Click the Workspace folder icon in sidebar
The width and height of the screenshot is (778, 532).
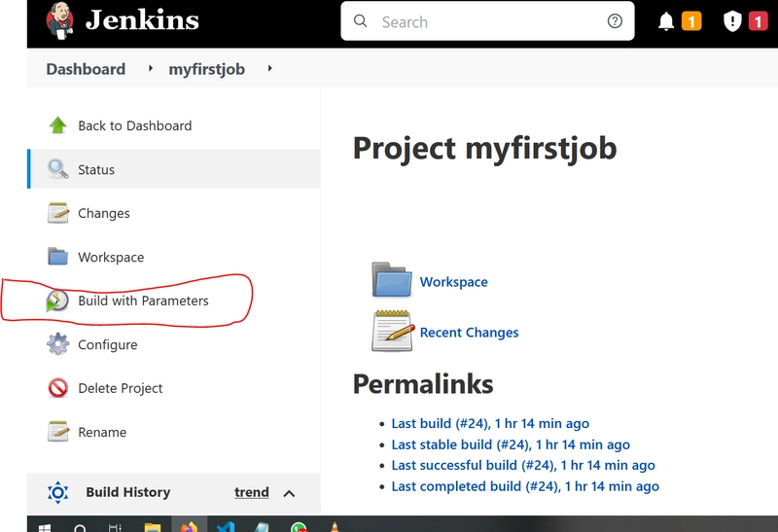[x=58, y=257]
